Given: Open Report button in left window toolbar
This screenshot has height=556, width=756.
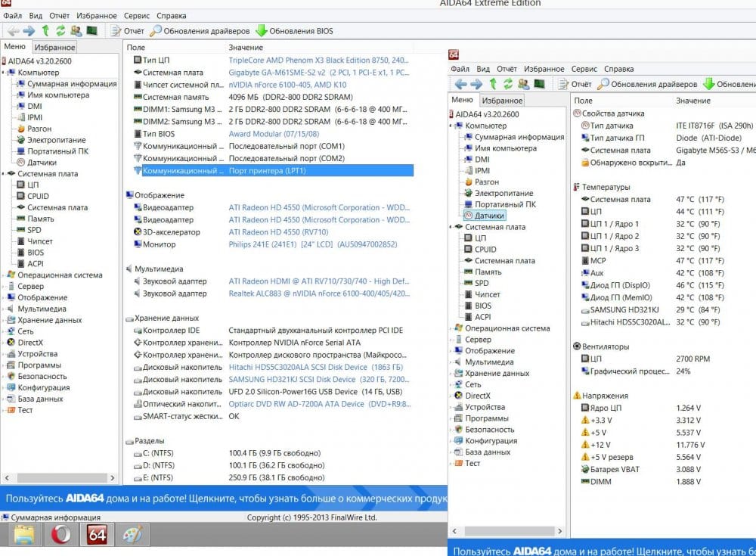Looking at the screenshot, I should click(x=127, y=31).
